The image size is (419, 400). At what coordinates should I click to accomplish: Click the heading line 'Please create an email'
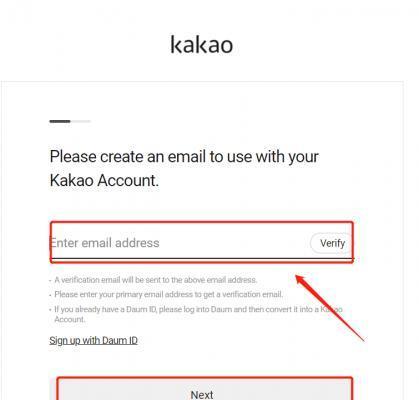184,156
